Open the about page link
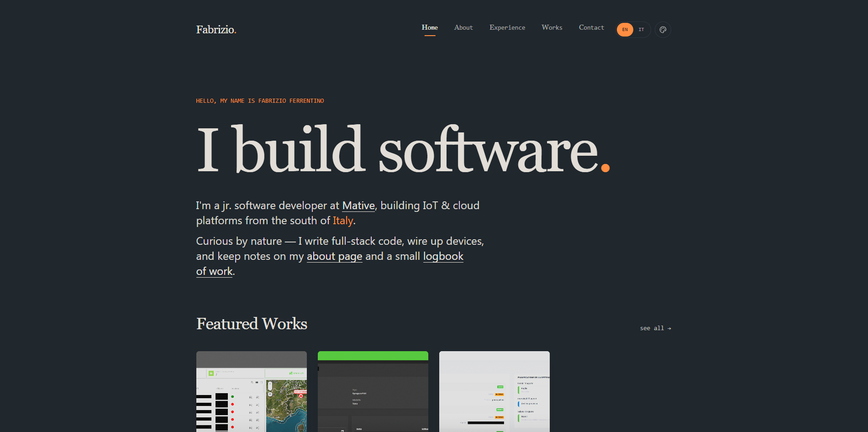Screen dimensions: 868x432 (334, 257)
